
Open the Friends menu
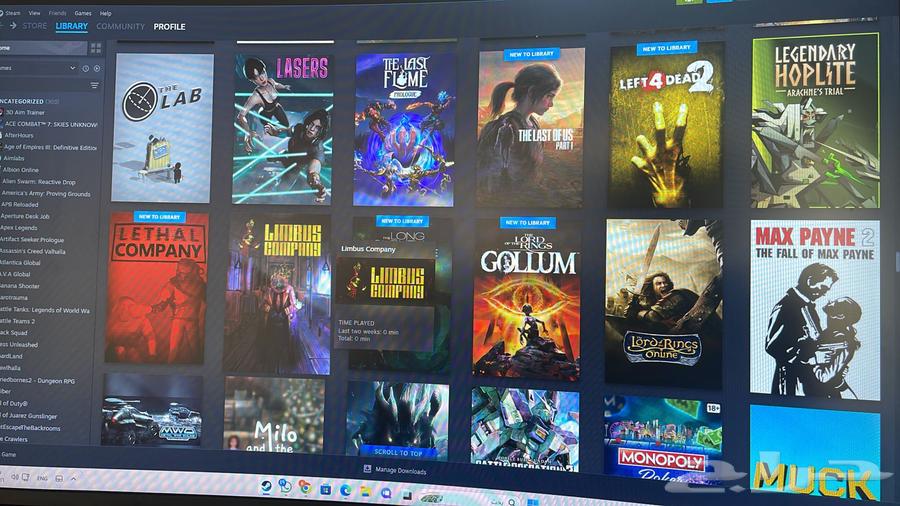58,13
